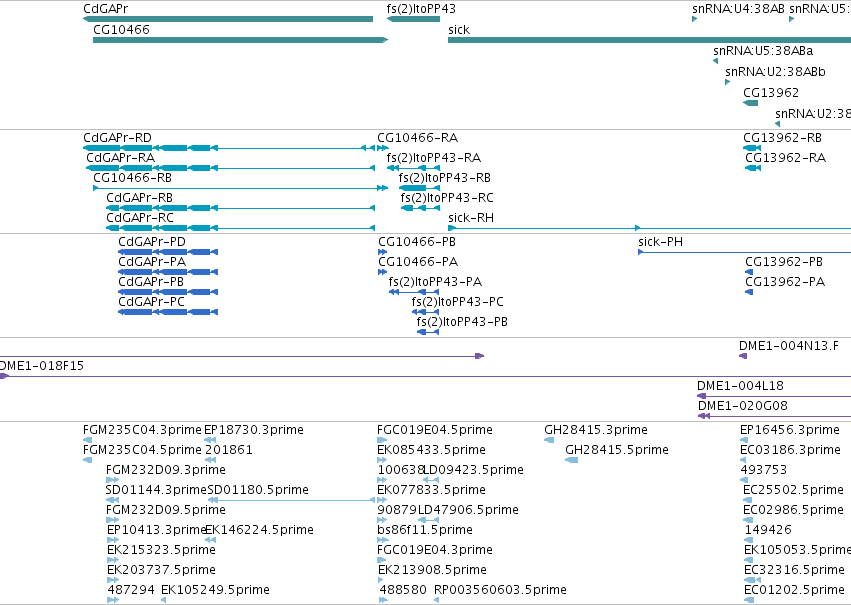851x605 pixels.
Task: Select the SD01180.5prime EST line
Action: (291, 500)
